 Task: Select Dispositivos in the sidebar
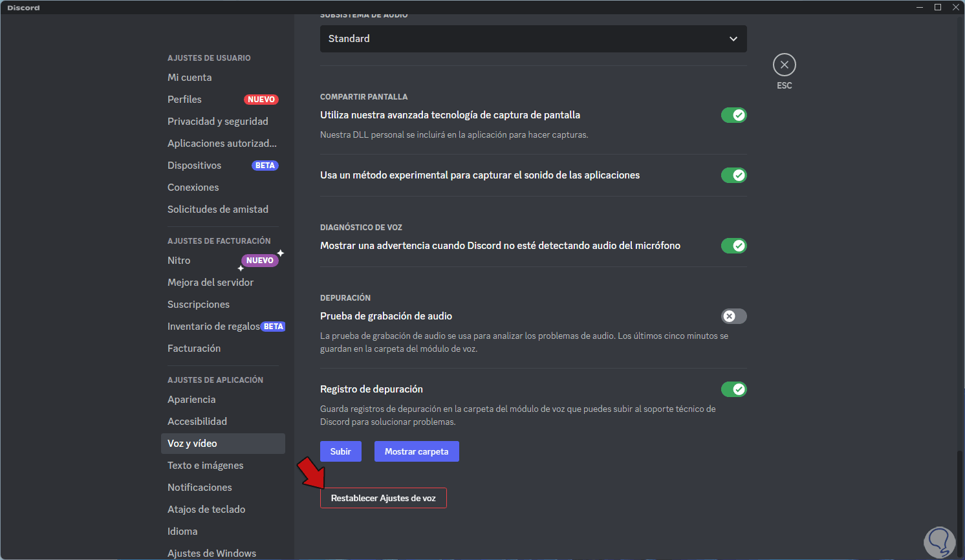point(222,166)
